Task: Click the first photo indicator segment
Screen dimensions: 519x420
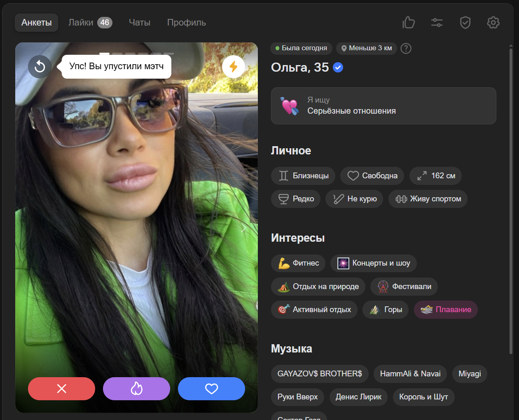Action: [105, 54]
